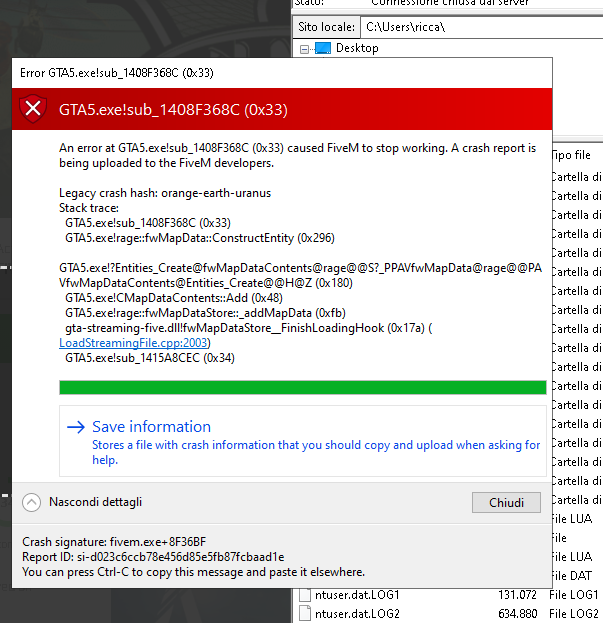
Task: Click the 131.072 file size cell
Action: (517, 595)
